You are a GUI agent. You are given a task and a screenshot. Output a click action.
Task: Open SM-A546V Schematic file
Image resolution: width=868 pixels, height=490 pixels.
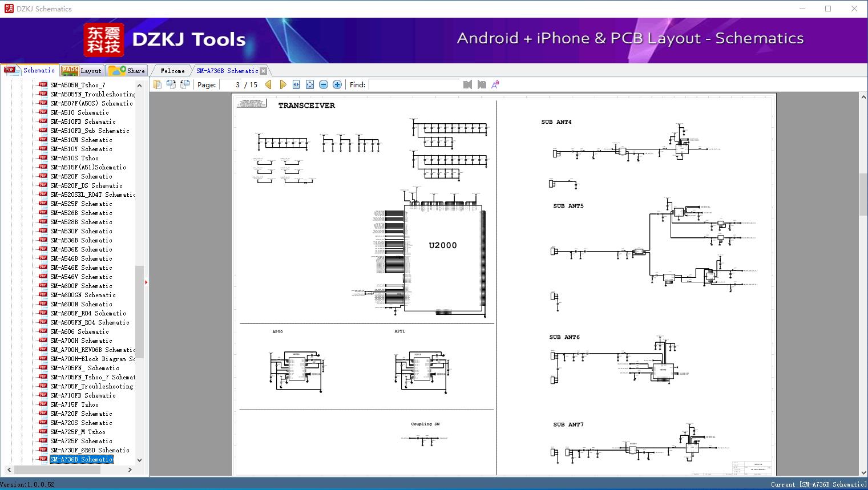pos(81,277)
